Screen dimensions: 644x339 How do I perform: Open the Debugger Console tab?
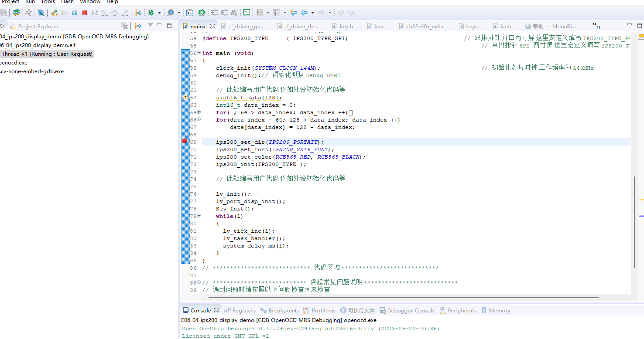[407, 310]
